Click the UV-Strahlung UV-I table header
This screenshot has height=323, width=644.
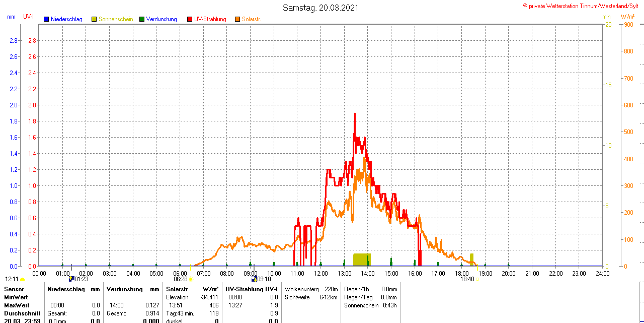252,289
